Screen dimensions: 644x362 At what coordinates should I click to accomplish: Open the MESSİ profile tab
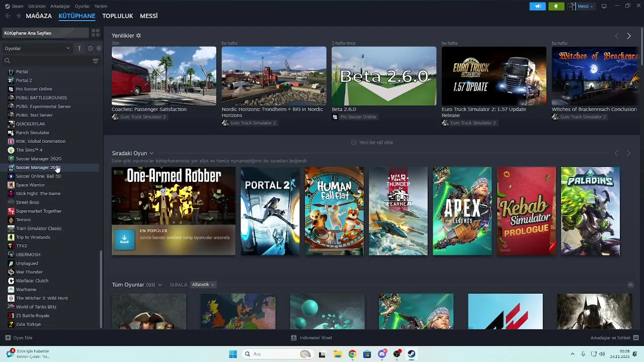[148, 16]
